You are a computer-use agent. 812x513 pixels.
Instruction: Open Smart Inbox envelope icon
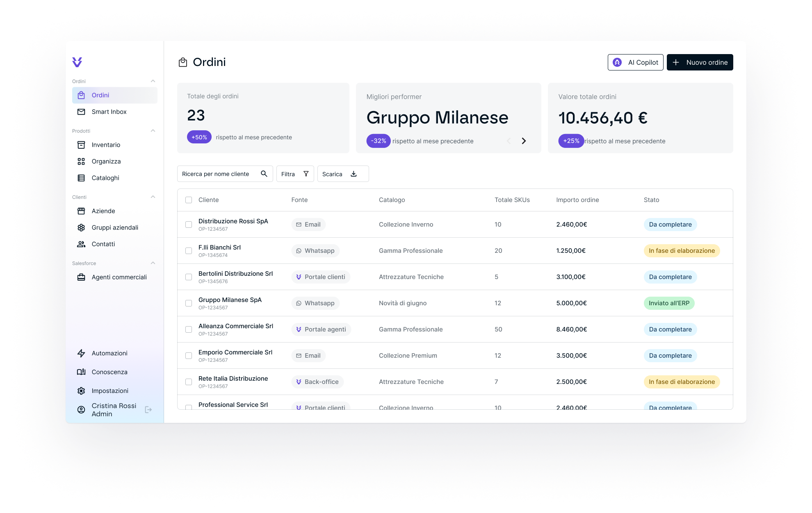81,112
